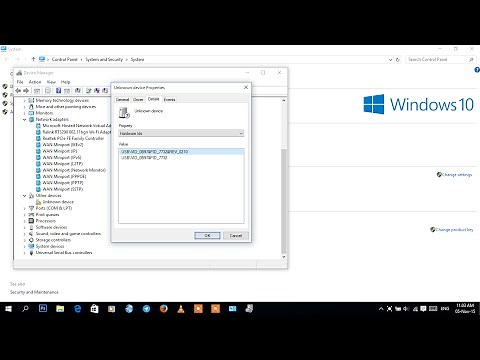Image resolution: width=480 pixels, height=360 pixels.
Task: Switch to the Events tab
Action: (169, 100)
